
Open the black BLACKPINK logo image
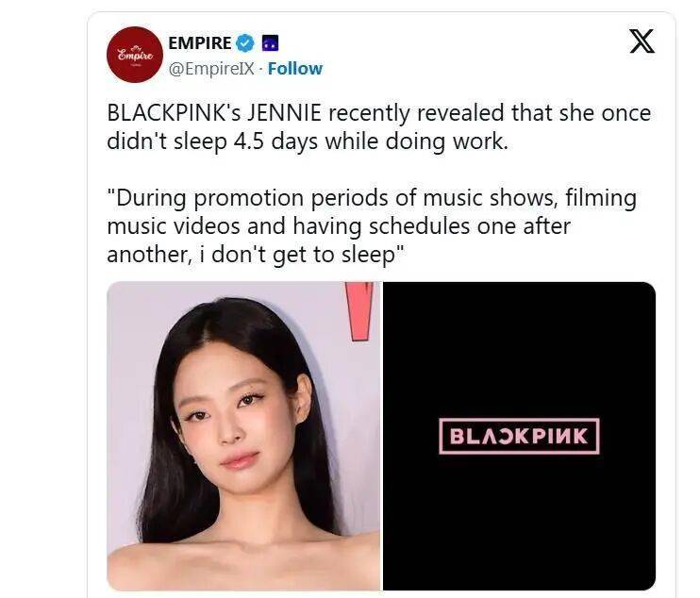tap(519, 436)
